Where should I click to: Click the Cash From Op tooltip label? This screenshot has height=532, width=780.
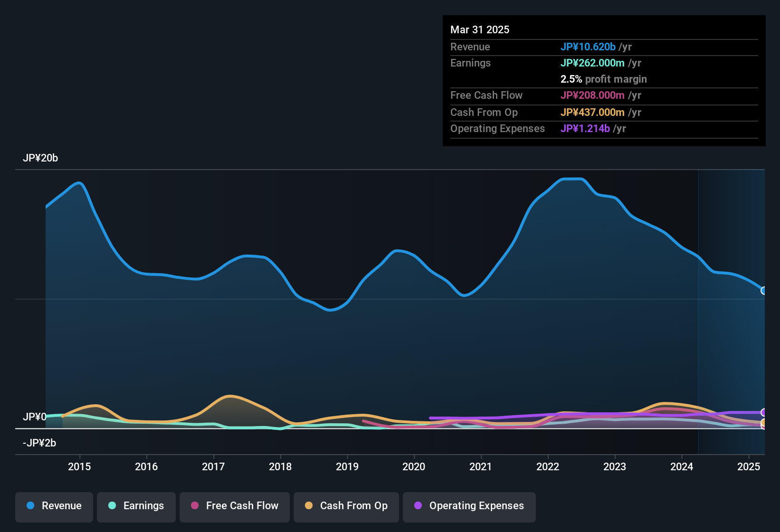484,112
